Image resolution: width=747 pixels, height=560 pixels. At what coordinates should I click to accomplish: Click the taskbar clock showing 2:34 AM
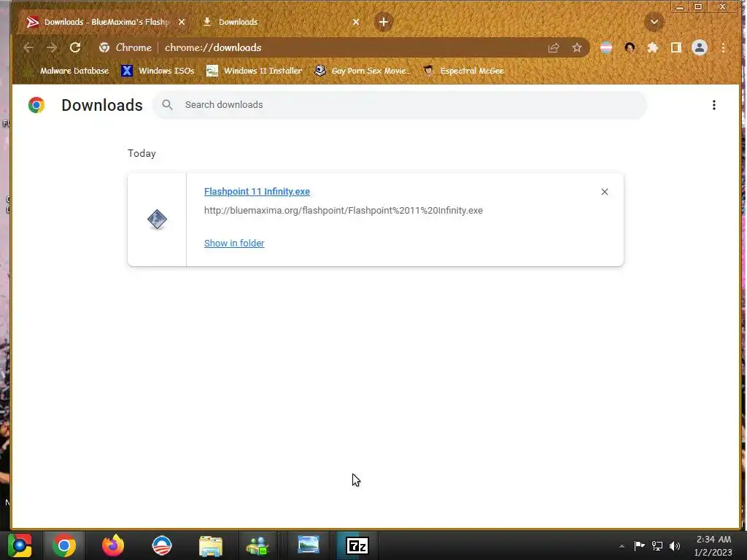coord(713,545)
